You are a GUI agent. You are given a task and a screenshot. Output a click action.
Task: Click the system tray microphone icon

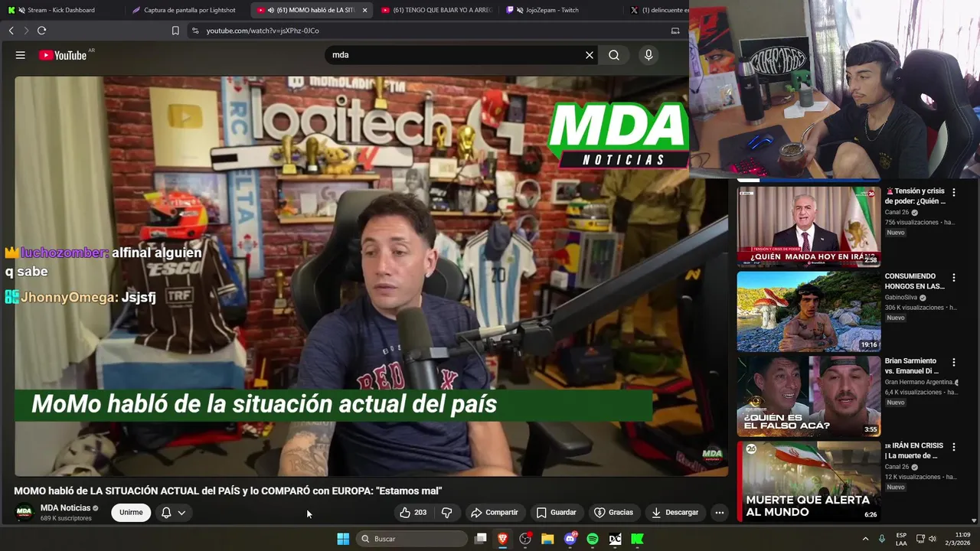point(882,539)
